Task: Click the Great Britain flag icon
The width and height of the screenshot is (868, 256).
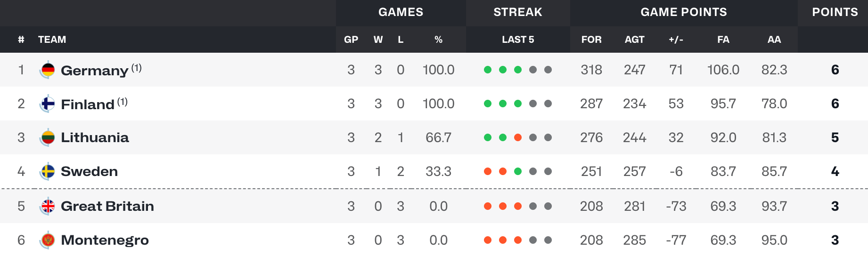Action: pyautogui.click(x=48, y=207)
